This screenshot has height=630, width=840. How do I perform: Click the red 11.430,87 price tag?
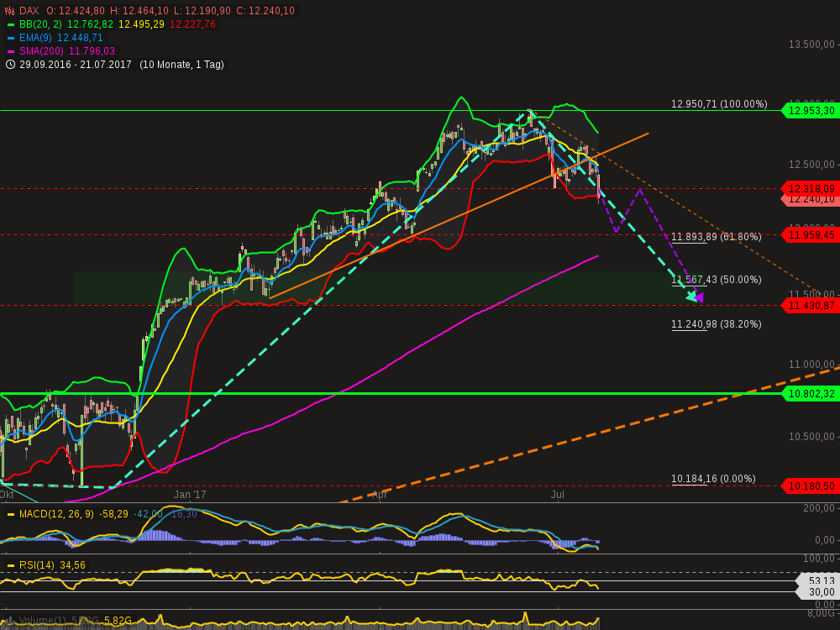[811, 306]
